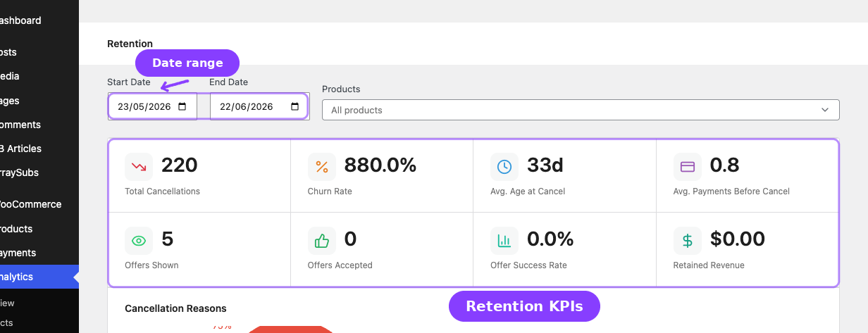Screen dimensions: 868x333
Task: Click the 5 Offers Shown value
Action: click(167, 239)
